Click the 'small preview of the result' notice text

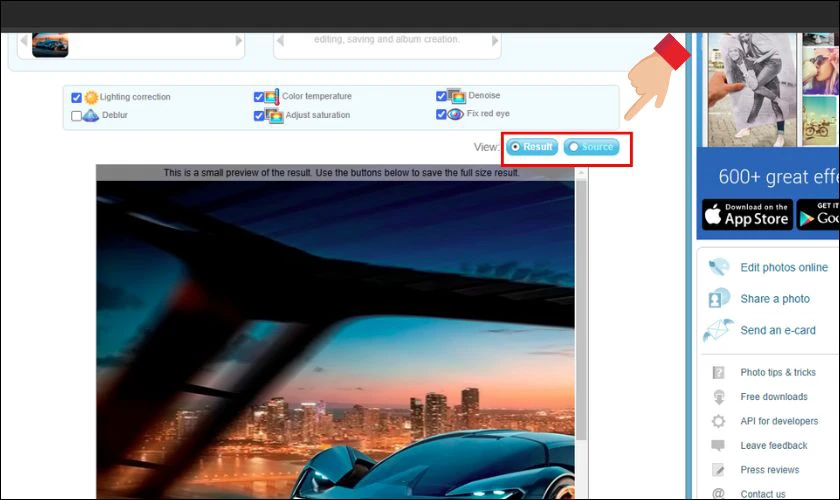tap(341, 173)
